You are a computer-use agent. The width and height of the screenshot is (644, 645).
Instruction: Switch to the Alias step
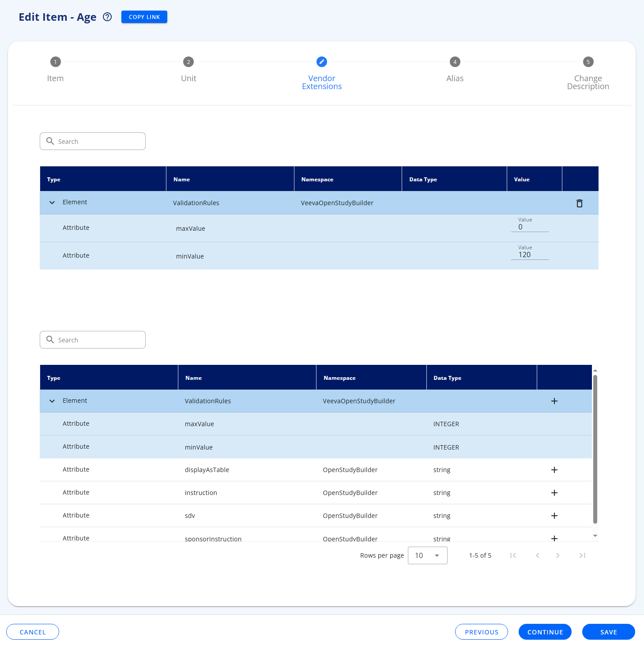point(455,62)
